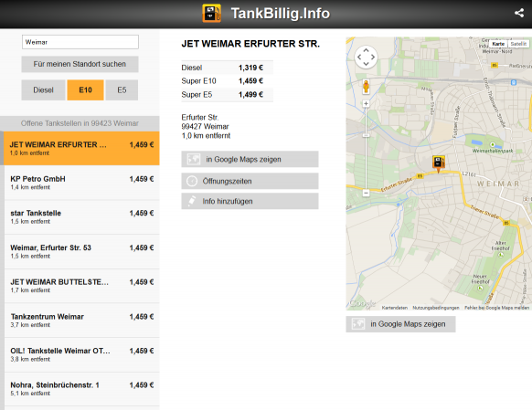The image size is (532, 410).
Task: Click 'Info hinzufügen' button
Action: click(250, 201)
